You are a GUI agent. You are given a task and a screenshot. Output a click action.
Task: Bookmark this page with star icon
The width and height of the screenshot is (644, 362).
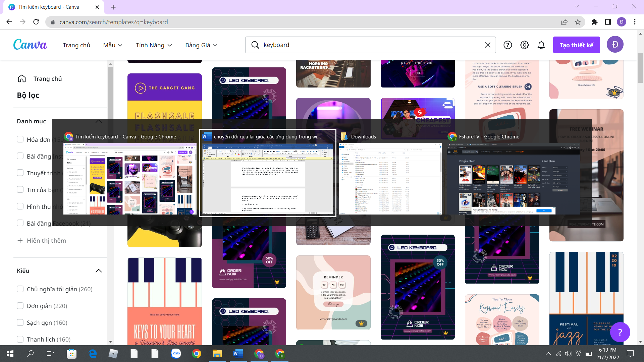click(x=578, y=22)
